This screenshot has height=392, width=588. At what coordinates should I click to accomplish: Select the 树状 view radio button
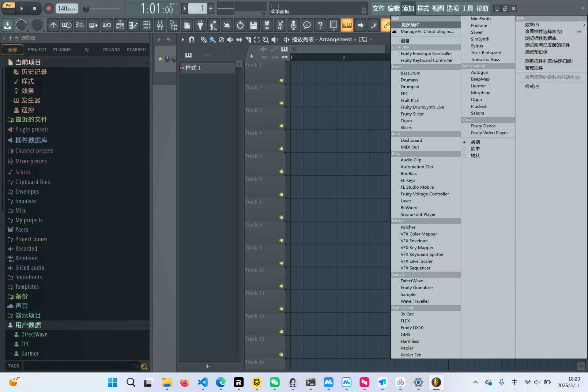(x=465, y=156)
